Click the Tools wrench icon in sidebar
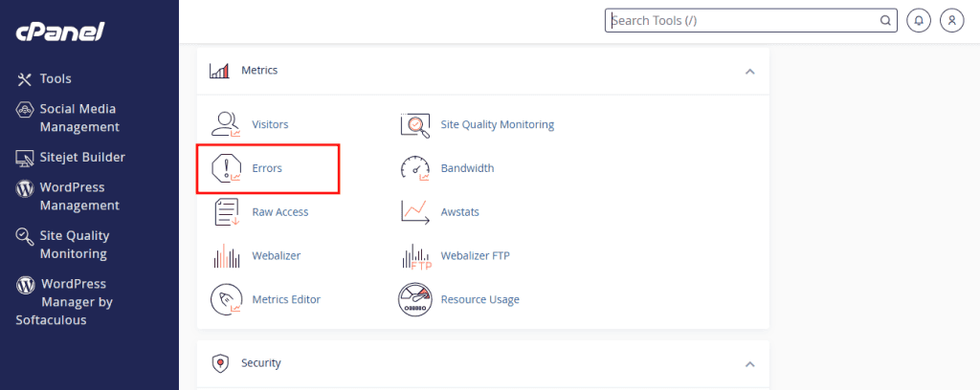This screenshot has width=980, height=390. pos(24,79)
